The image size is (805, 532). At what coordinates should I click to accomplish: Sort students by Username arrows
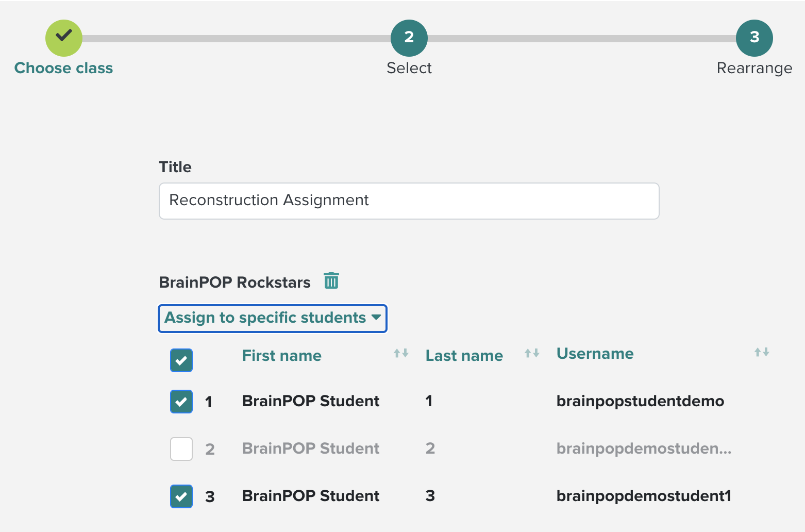pos(761,352)
